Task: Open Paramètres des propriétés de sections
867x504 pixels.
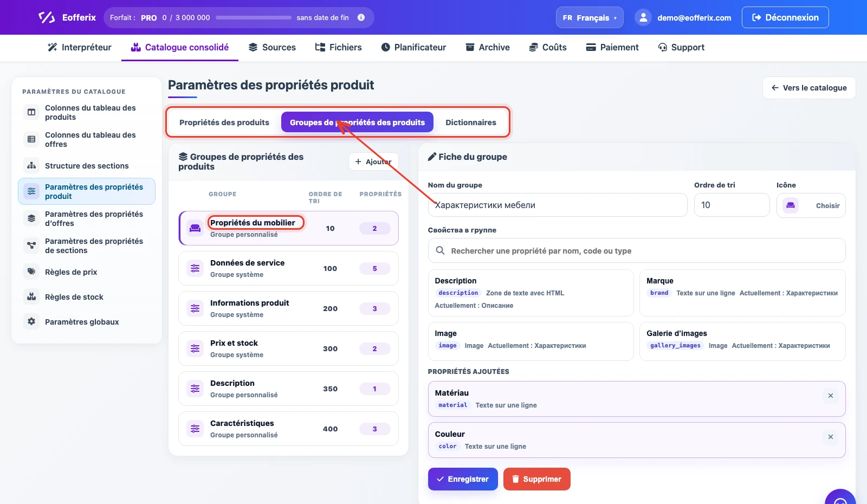Action: point(87,245)
